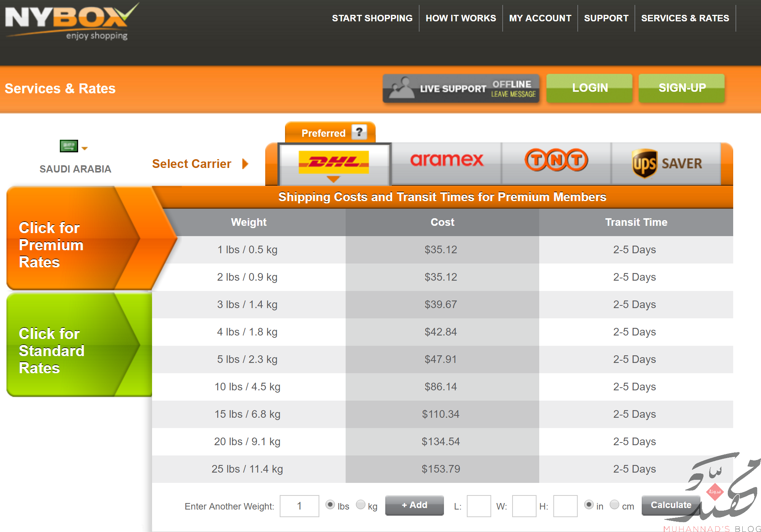Click for Standard Rates banner
Image resolution: width=761 pixels, height=532 pixels.
(x=79, y=345)
